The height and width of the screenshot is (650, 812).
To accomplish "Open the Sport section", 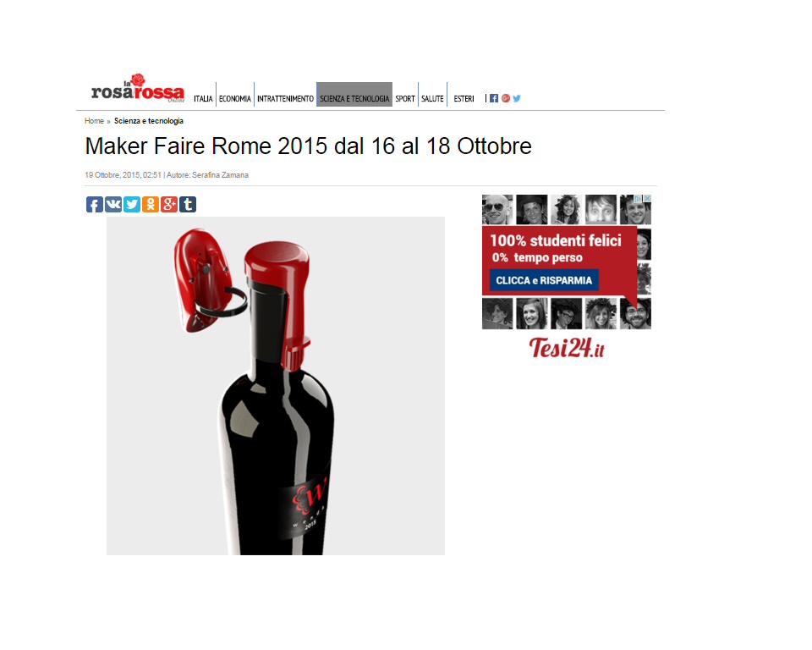I will coord(405,98).
